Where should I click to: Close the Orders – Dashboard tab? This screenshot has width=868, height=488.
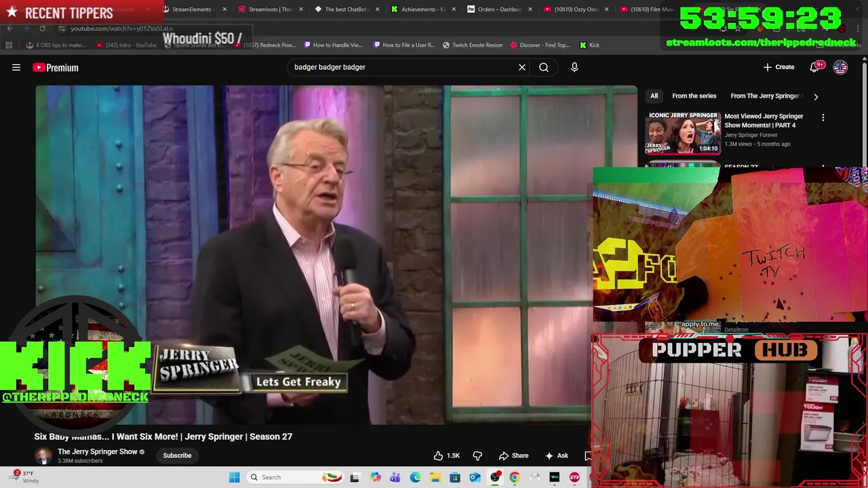click(530, 9)
